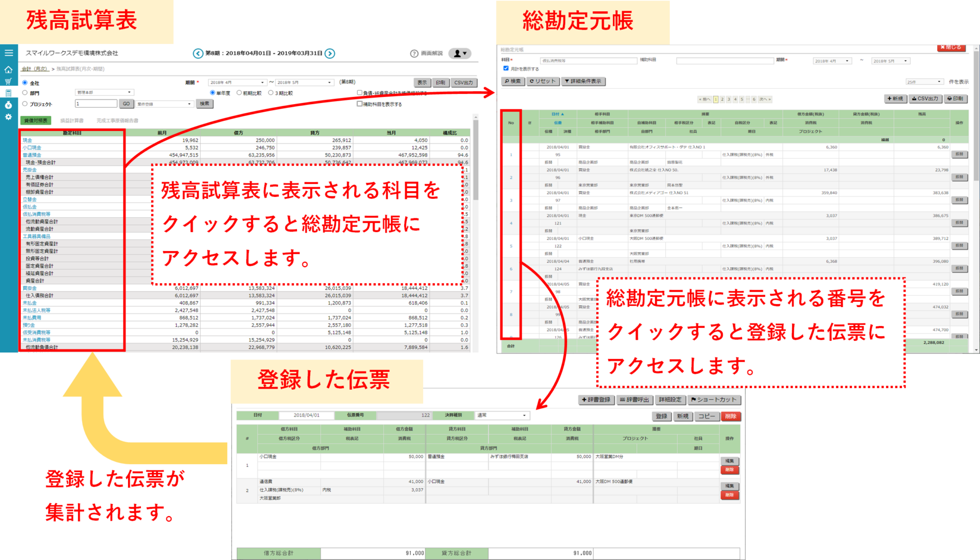
Task: Click 編集 for voucher row 1
Action: pos(730,461)
